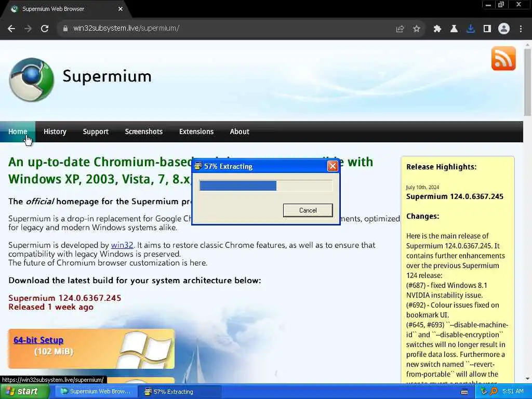Open the Screenshots navigation item
Image resolution: width=532 pixels, height=399 pixels.
144,131
